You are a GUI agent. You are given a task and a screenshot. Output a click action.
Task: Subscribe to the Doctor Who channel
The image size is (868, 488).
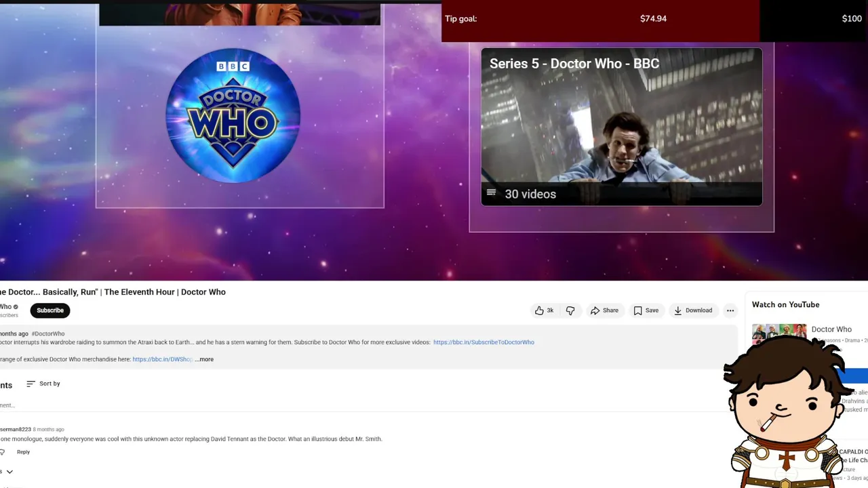50,310
